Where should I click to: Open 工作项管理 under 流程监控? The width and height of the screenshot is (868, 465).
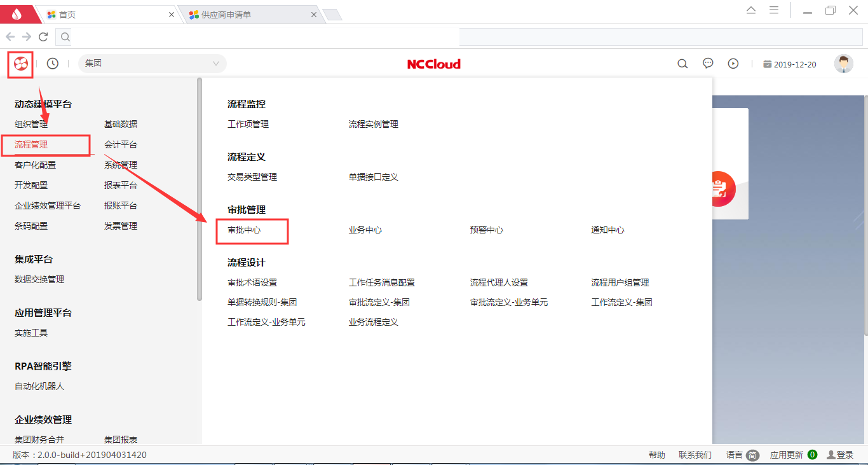point(248,124)
